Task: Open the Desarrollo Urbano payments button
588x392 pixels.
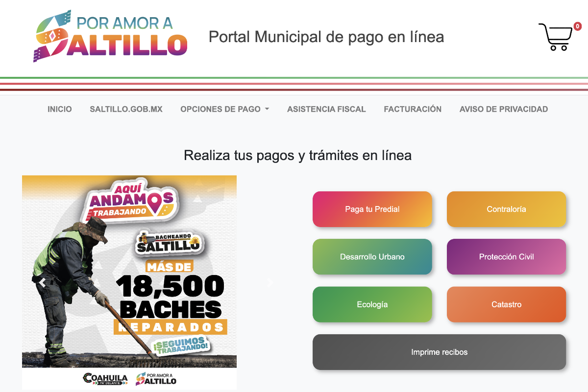Action: (372, 256)
